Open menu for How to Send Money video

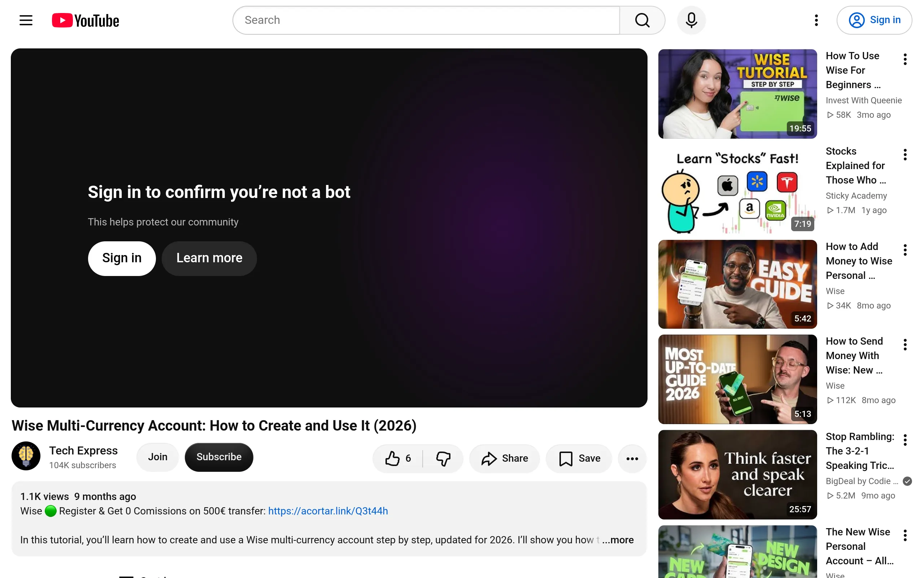tap(905, 345)
